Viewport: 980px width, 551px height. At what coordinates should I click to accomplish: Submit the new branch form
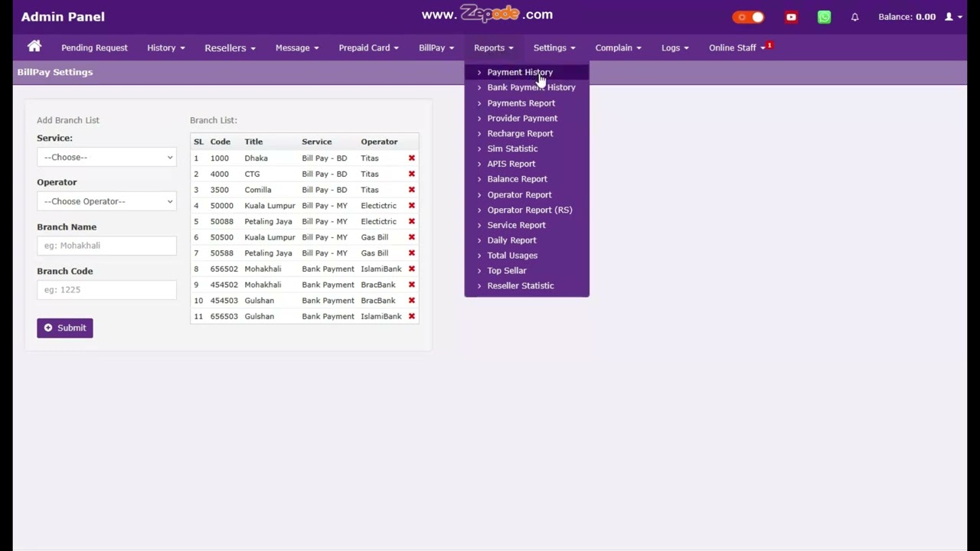coord(65,328)
